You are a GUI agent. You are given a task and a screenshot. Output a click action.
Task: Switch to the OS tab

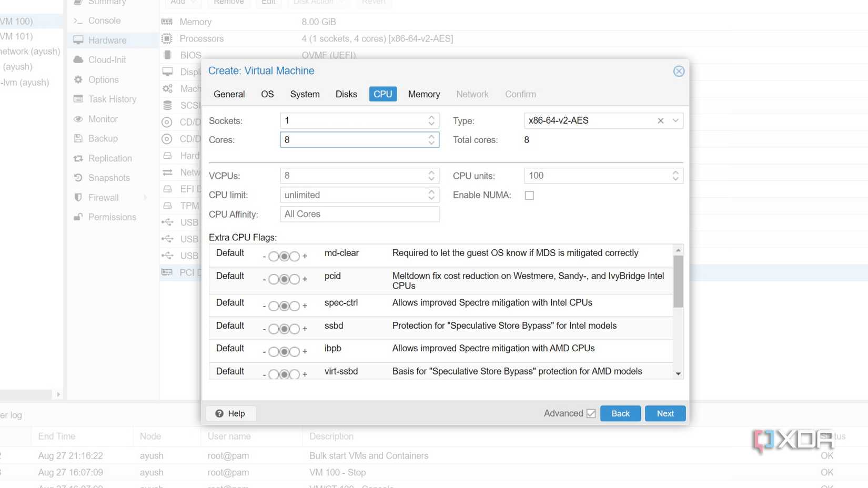click(x=267, y=94)
